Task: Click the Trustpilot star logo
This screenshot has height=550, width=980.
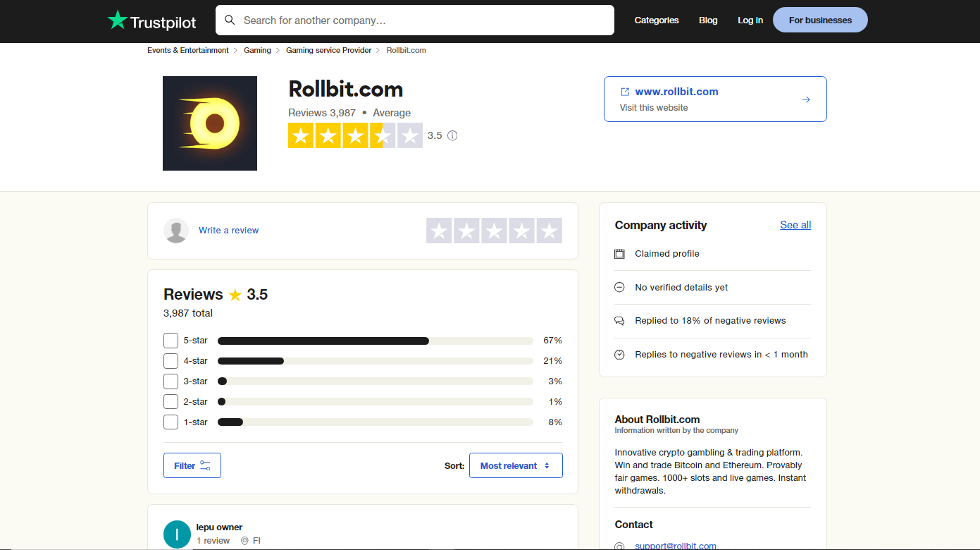Action: (117, 20)
